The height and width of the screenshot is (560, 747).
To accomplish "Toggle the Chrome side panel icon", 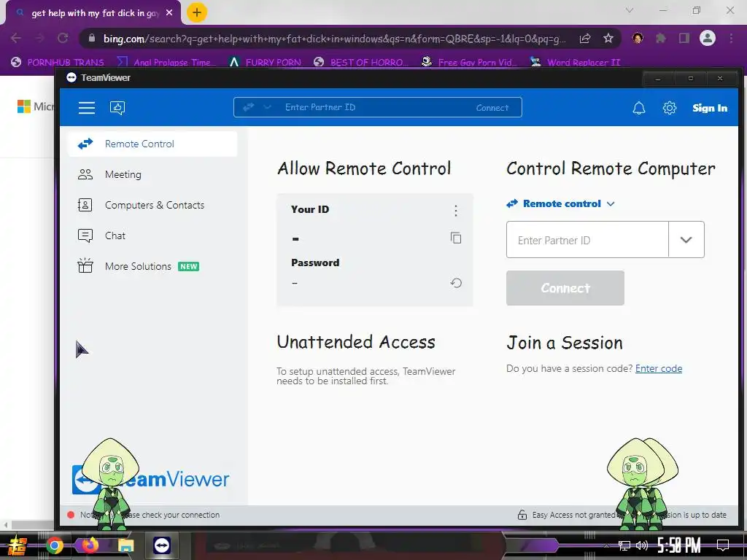I will 684,38.
